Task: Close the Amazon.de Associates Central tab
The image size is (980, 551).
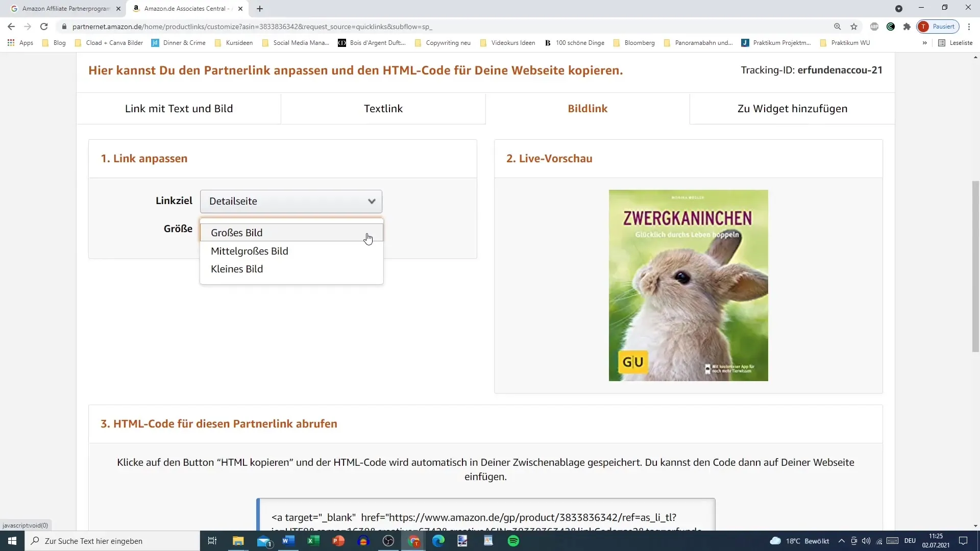Action: pos(240,9)
